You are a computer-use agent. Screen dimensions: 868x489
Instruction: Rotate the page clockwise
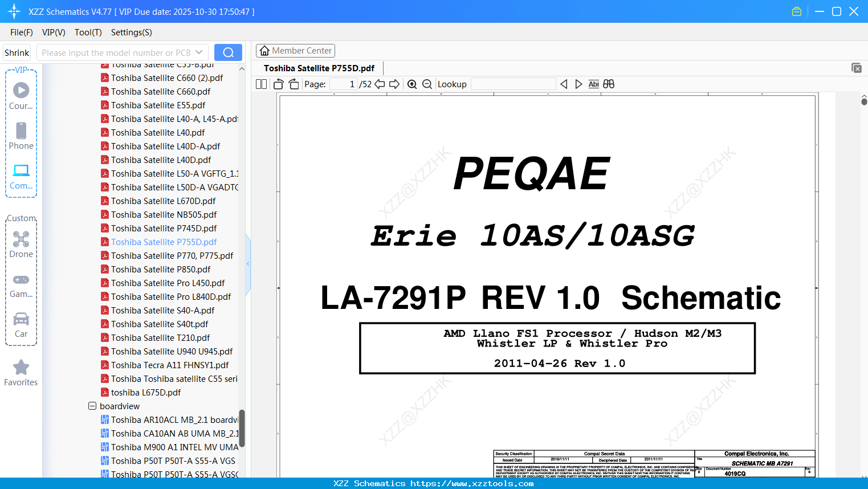coord(294,84)
